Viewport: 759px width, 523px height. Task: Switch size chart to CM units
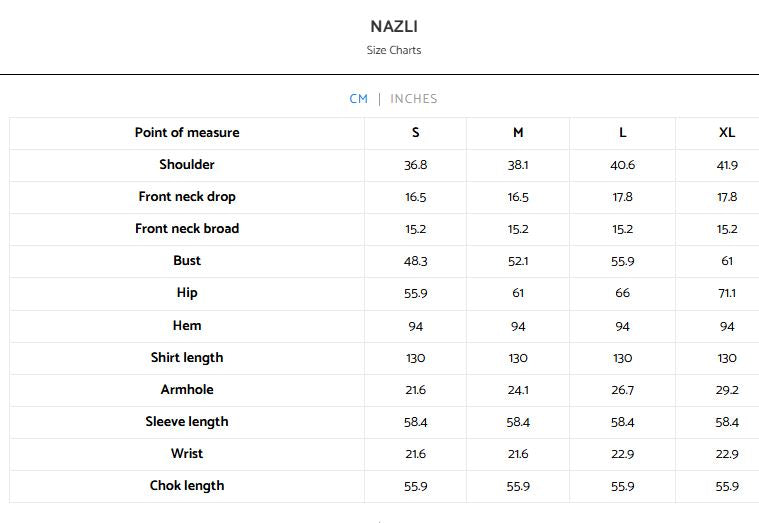[359, 99]
